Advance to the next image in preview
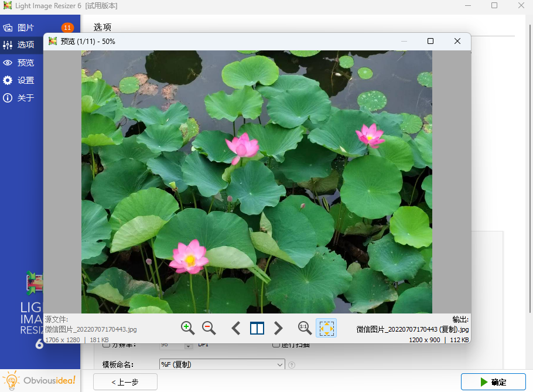Screen dimensions: 533x392 pos(279,328)
